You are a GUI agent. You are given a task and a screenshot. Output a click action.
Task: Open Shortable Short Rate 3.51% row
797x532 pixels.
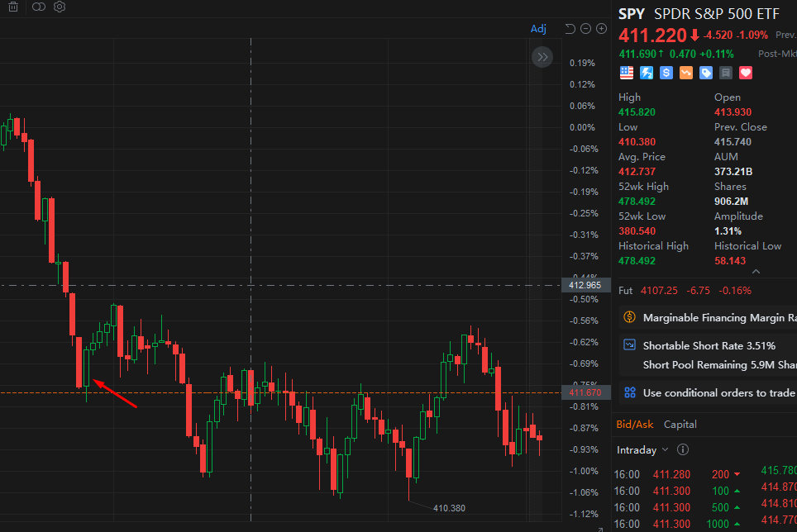708,345
